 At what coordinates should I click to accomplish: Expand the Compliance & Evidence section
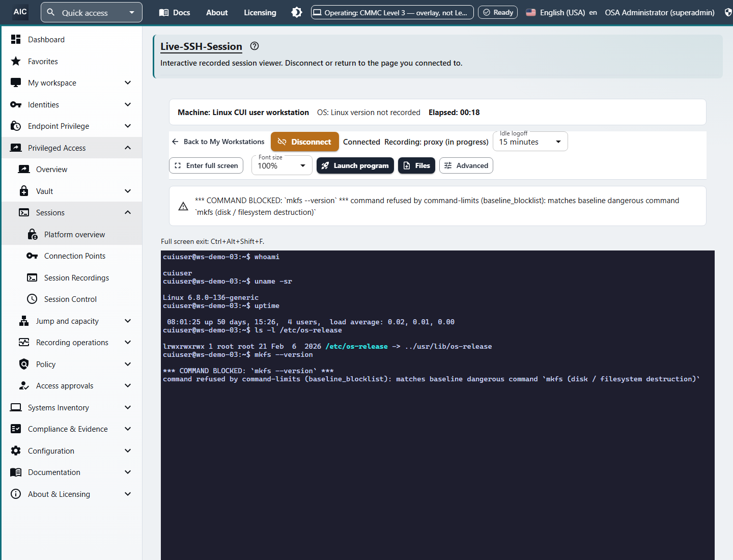click(x=128, y=429)
